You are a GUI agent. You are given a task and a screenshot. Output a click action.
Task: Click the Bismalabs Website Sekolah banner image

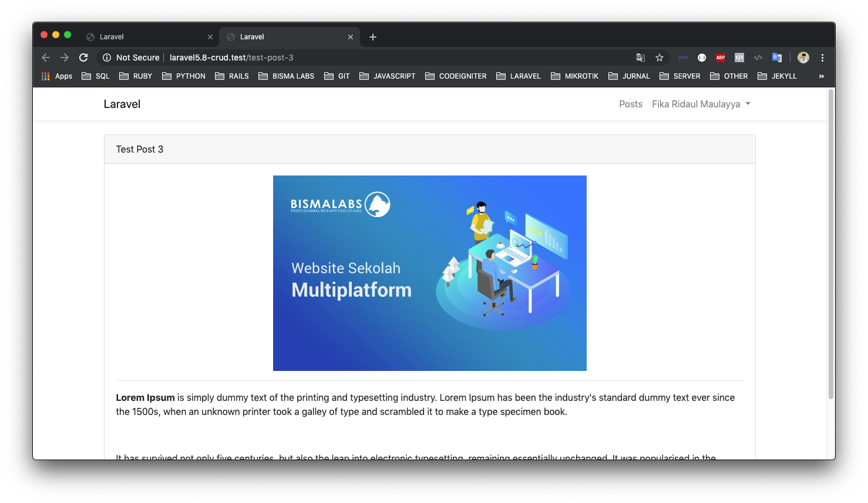pos(430,273)
